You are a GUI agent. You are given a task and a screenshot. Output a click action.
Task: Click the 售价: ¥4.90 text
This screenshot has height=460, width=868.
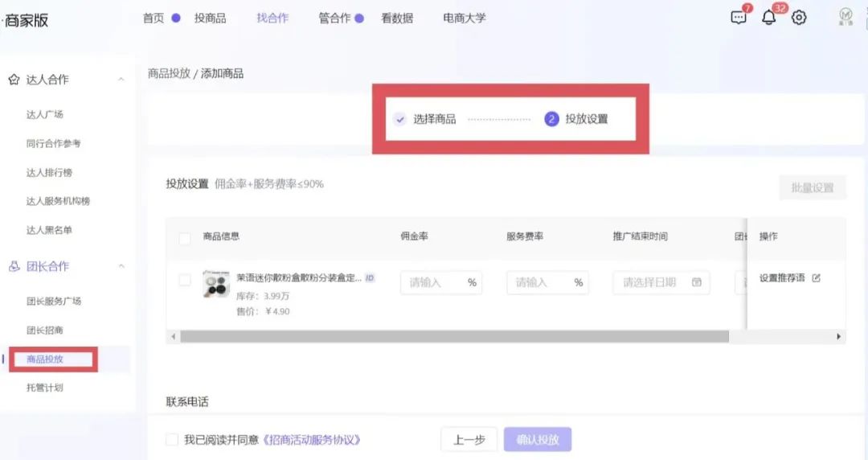tap(263, 311)
